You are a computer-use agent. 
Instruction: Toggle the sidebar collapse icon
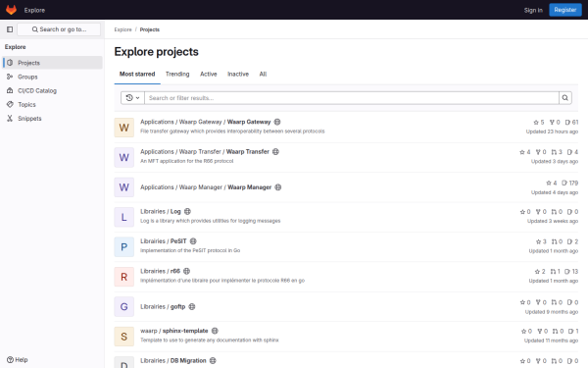(10, 29)
